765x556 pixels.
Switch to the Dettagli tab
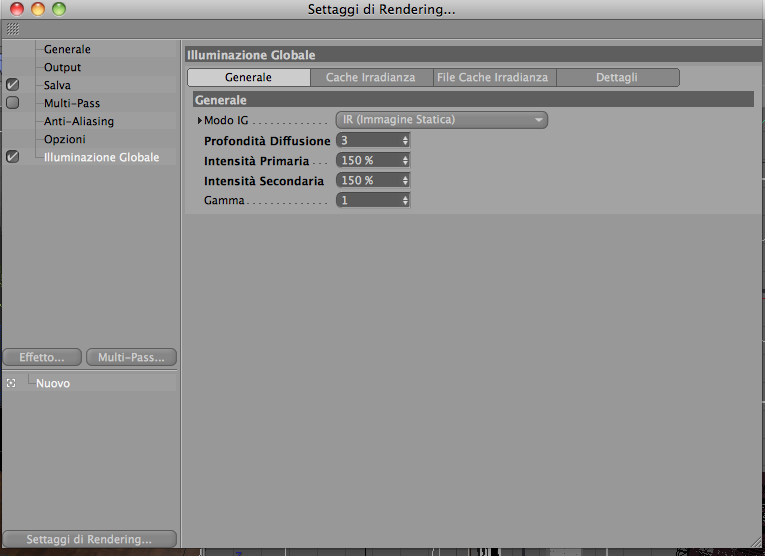click(618, 78)
